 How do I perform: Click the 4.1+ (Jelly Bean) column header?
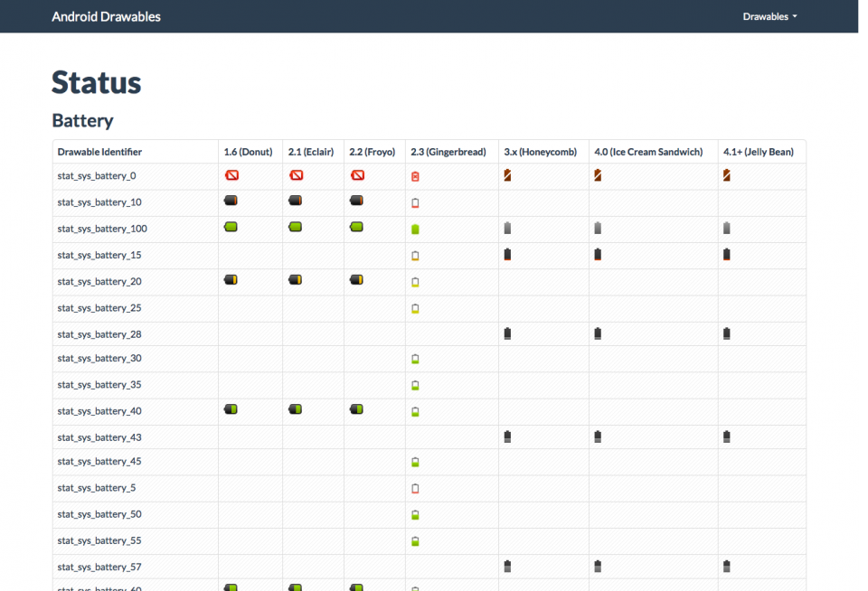(x=759, y=152)
